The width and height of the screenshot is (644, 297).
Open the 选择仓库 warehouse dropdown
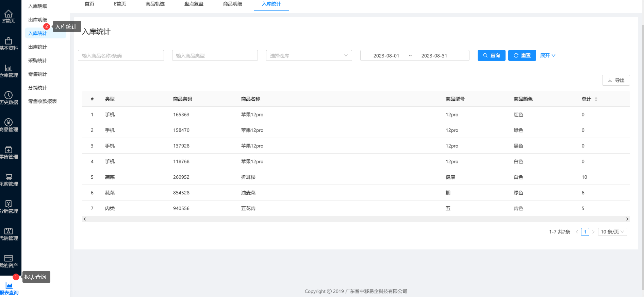pos(309,55)
